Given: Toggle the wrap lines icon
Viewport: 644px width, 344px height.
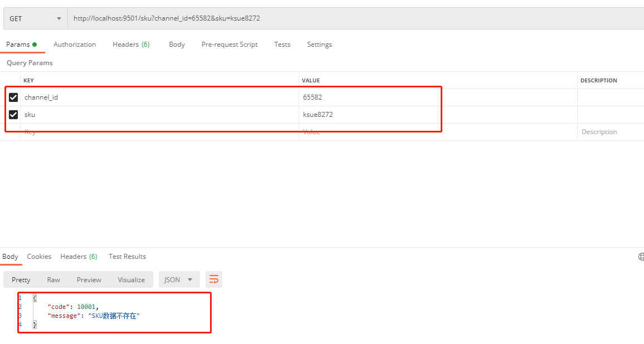Looking at the screenshot, I should coord(214,279).
